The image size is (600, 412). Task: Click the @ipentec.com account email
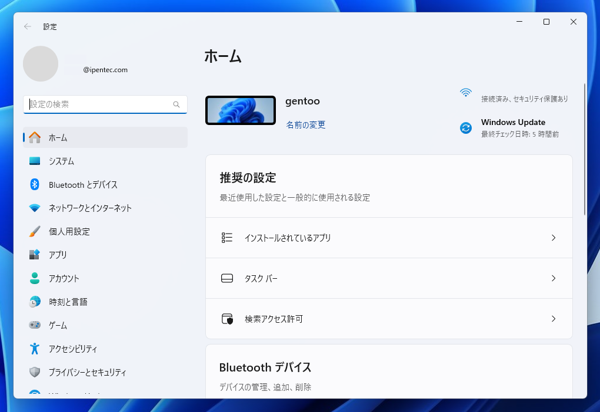click(105, 70)
